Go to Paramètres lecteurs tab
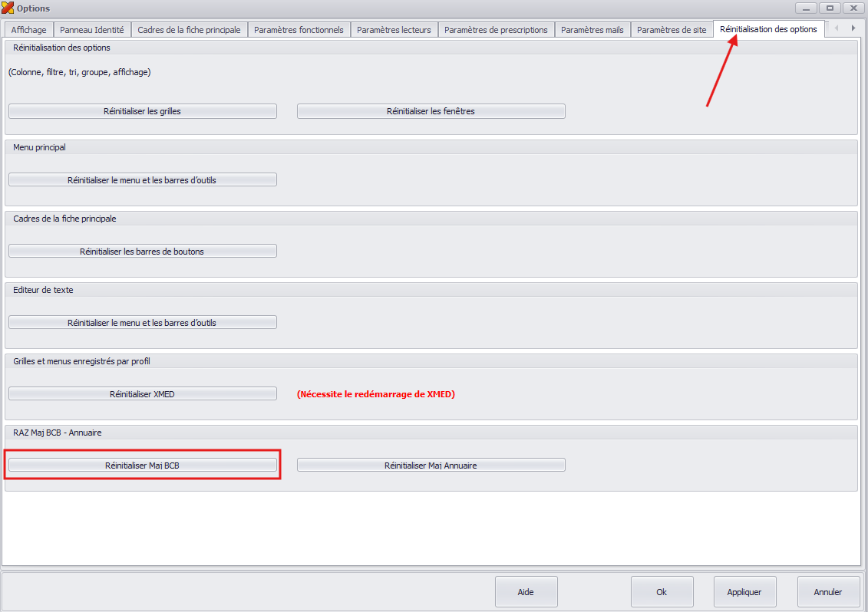The width and height of the screenshot is (868, 612). coord(394,30)
